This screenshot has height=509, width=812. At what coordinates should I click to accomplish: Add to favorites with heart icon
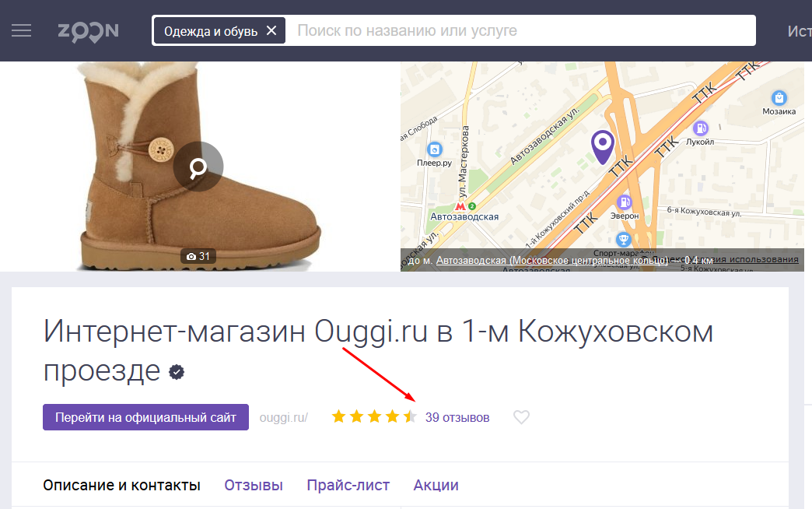pyautogui.click(x=521, y=416)
